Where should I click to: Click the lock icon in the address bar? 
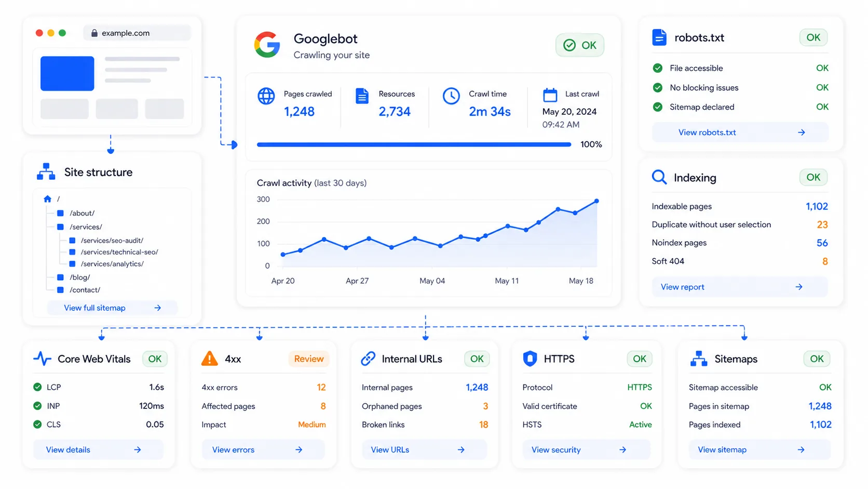tap(94, 33)
